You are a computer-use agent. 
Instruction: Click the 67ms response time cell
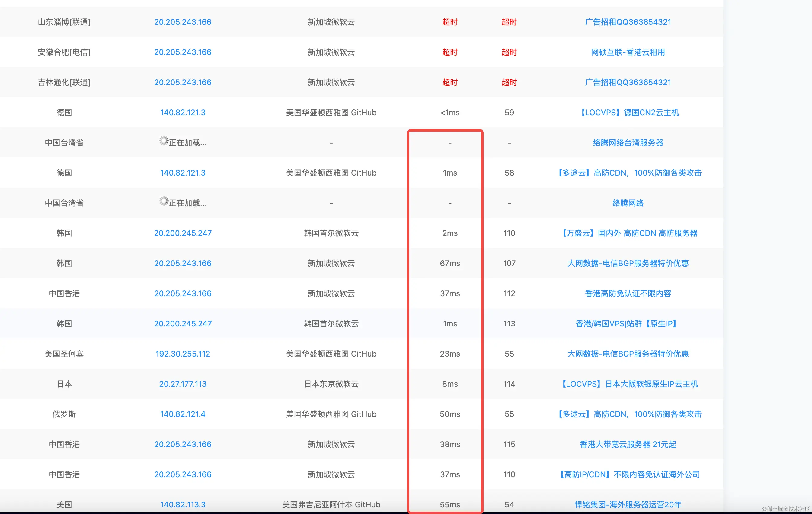tap(449, 263)
